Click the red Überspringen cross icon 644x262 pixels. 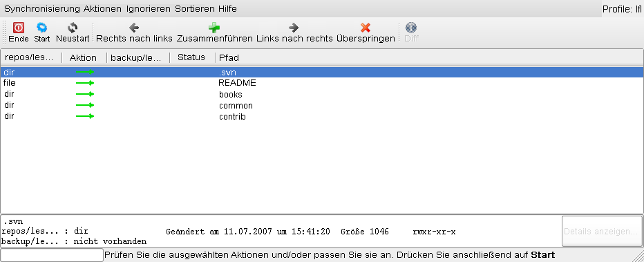pos(366,28)
